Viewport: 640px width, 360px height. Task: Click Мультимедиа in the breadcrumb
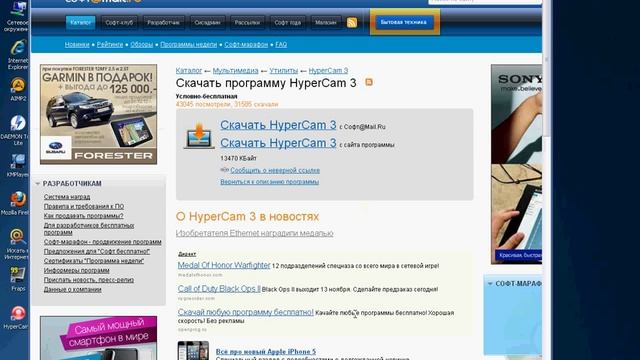pos(236,71)
